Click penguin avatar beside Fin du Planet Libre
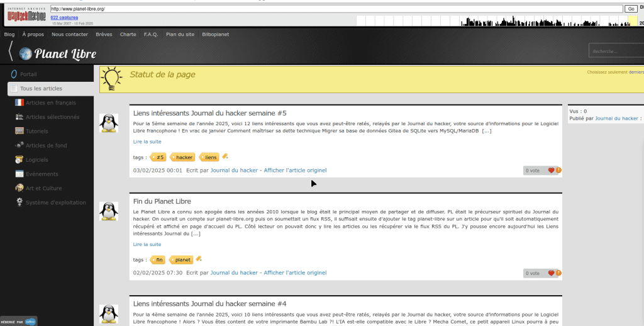 tap(109, 211)
